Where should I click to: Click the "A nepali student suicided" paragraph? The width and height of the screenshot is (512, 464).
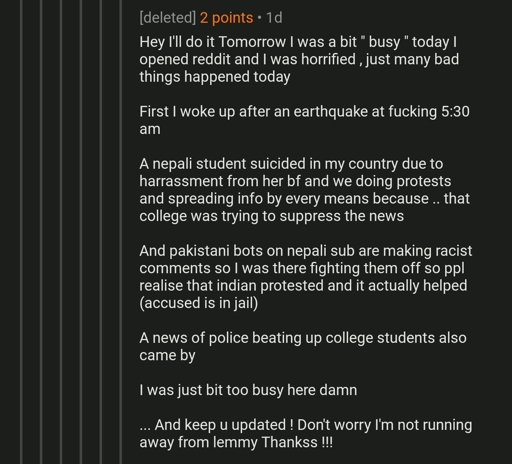[x=305, y=190]
